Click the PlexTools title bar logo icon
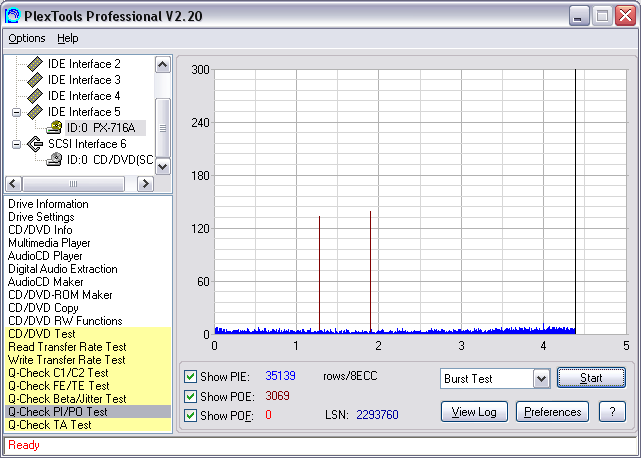 pyautogui.click(x=12, y=16)
